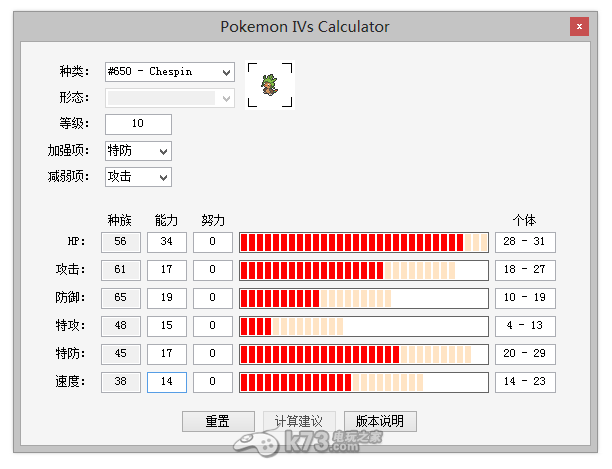Open the 种类 species dropdown showing Chespin
This screenshot has height=469, width=612.
170,72
